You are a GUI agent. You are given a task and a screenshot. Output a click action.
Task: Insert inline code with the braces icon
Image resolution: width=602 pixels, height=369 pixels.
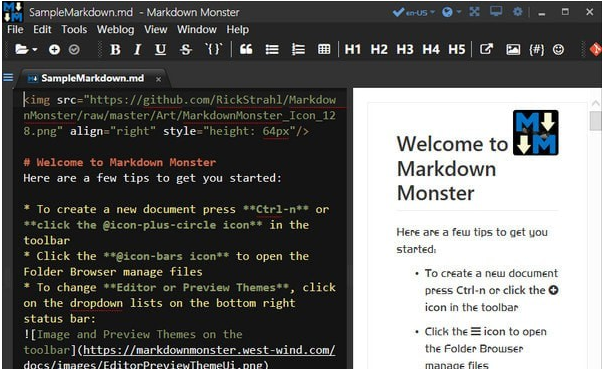(213, 49)
